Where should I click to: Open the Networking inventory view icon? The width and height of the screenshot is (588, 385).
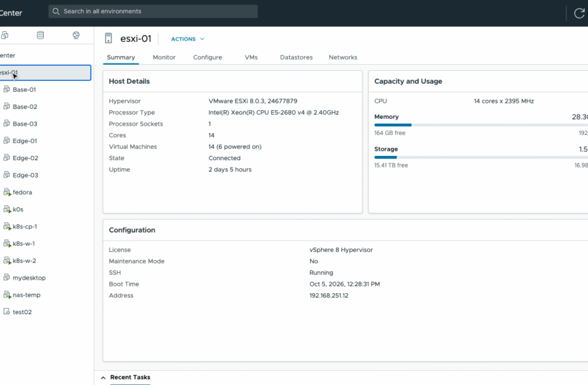pyautogui.click(x=76, y=35)
